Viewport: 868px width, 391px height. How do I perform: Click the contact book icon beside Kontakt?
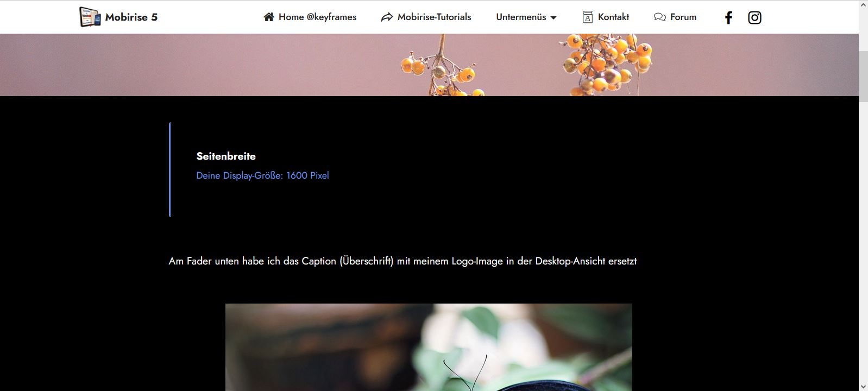[x=588, y=17]
